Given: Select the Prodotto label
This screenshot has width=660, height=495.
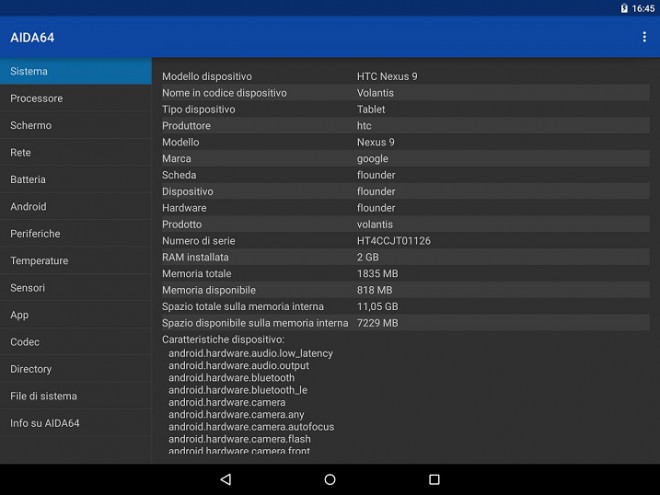Looking at the screenshot, I should pyautogui.click(x=182, y=224).
